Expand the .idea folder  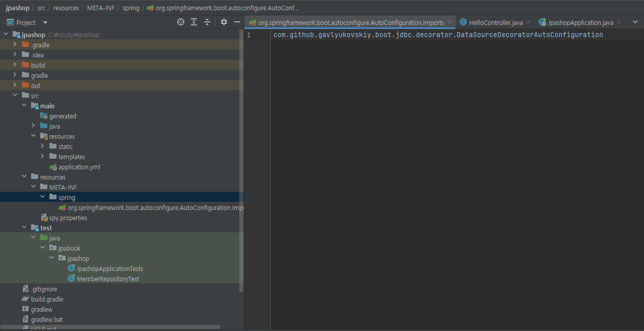click(x=15, y=55)
